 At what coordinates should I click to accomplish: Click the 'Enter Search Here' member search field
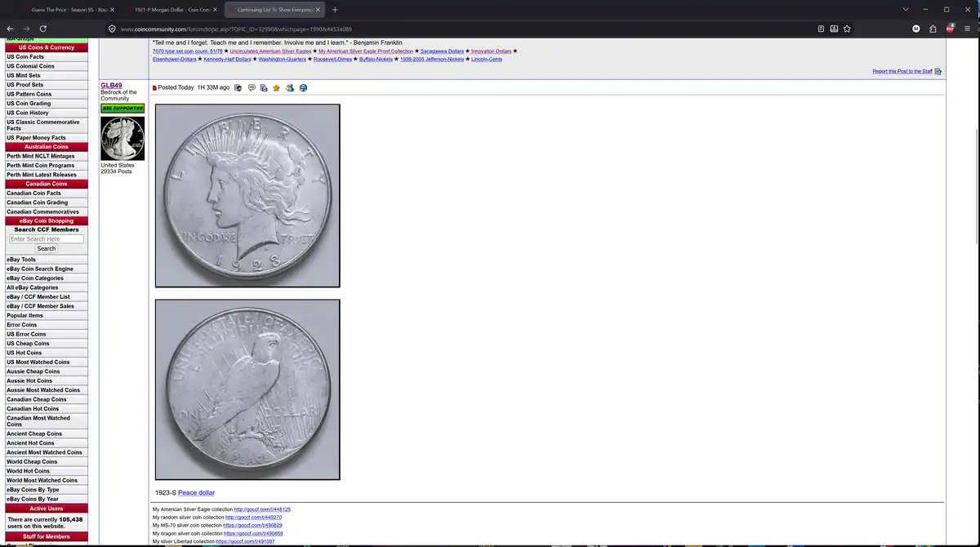tap(47, 239)
